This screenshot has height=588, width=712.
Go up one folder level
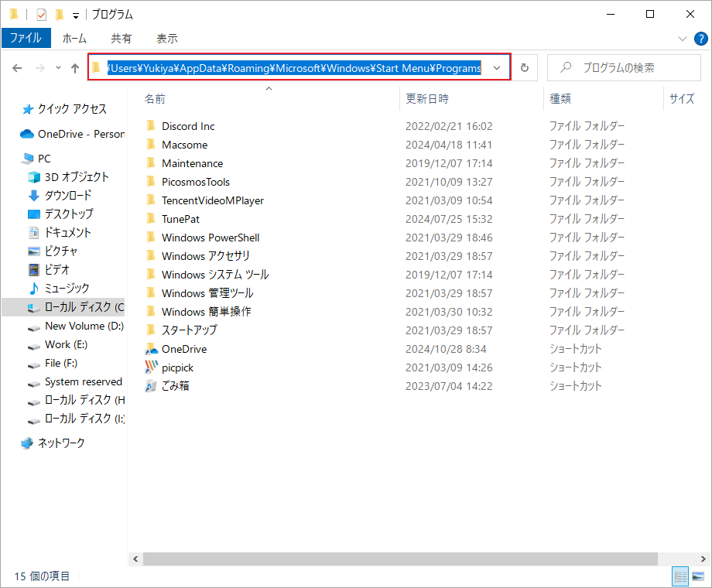pyautogui.click(x=75, y=68)
